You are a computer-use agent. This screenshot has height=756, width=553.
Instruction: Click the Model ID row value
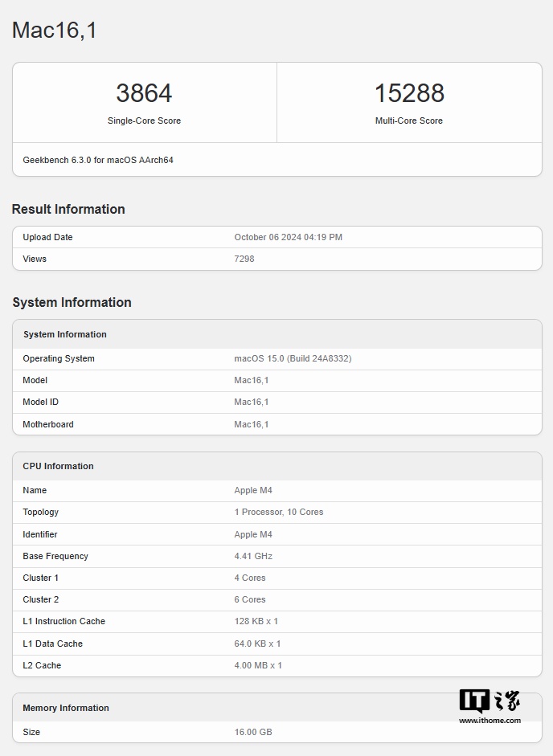[x=252, y=402]
